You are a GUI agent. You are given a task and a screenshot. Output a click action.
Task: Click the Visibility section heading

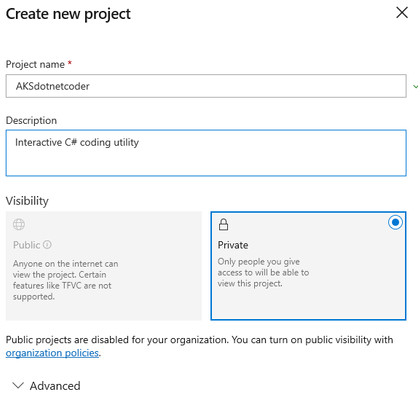(x=27, y=201)
